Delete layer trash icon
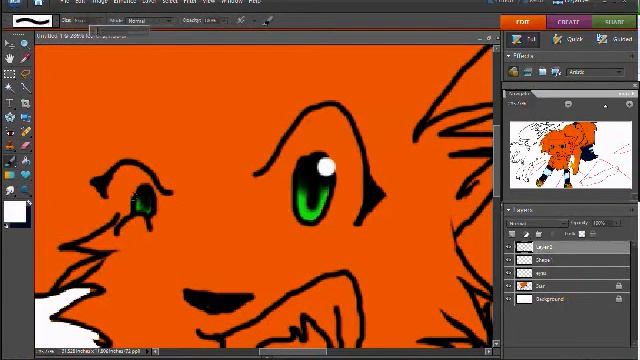Screen dimensions: 640x360 click(x=539, y=234)
